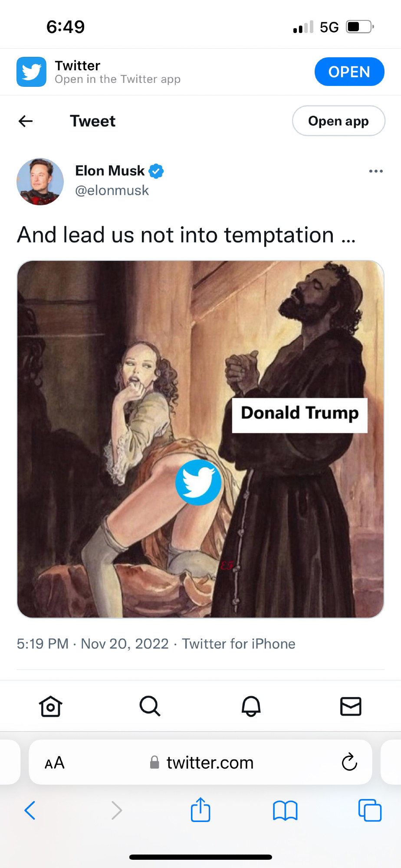Viewport: 401px width, 868px height.
Task: Open Elon Musk's profile name link
Action: click(110, 171)
